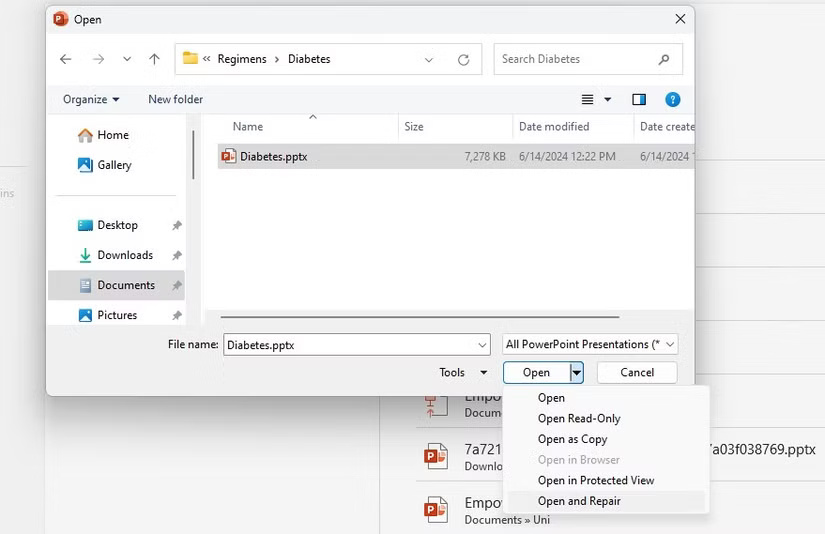Open the blue Help icon
The image size is (825, 534).
click(672, 99)
